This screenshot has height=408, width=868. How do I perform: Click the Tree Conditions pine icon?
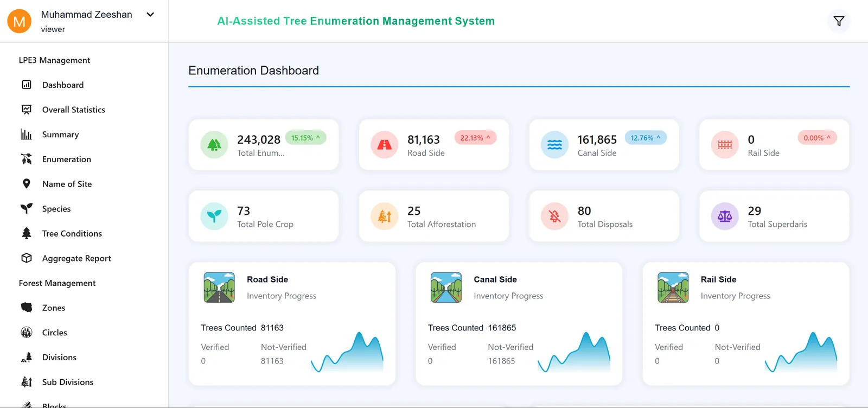[x=26, y=233]
